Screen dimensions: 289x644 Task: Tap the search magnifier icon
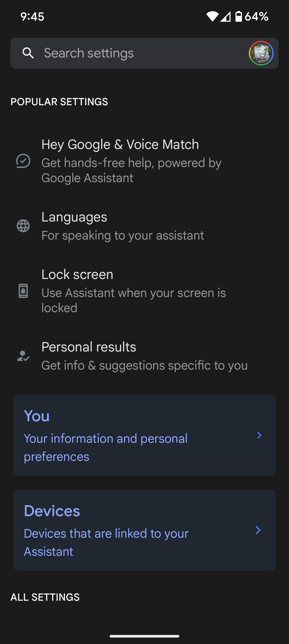click(28, 53)
